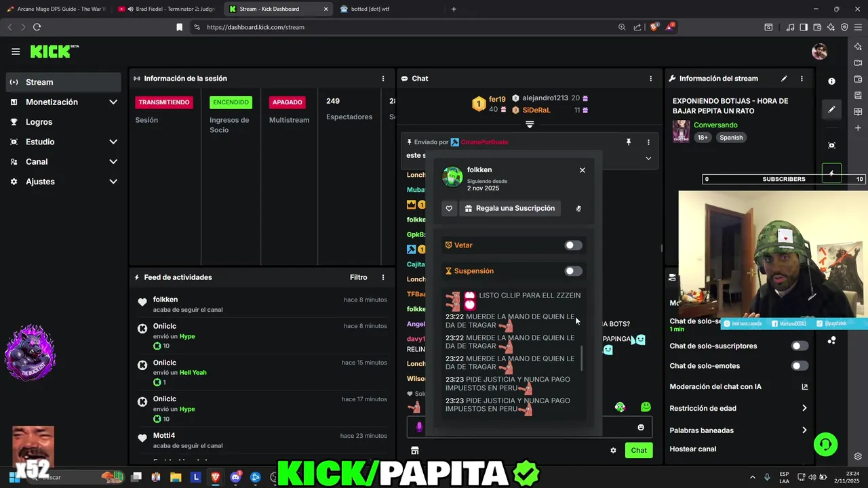Expand the pinned message chevron
This screenshot has height=488, width=868.
(648, 158)
